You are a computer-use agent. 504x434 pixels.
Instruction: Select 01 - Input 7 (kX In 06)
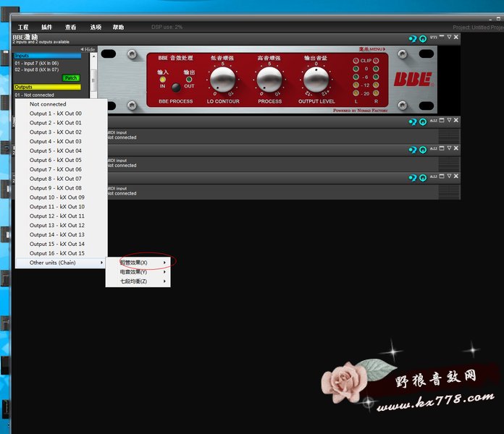[x=37, y=63]
